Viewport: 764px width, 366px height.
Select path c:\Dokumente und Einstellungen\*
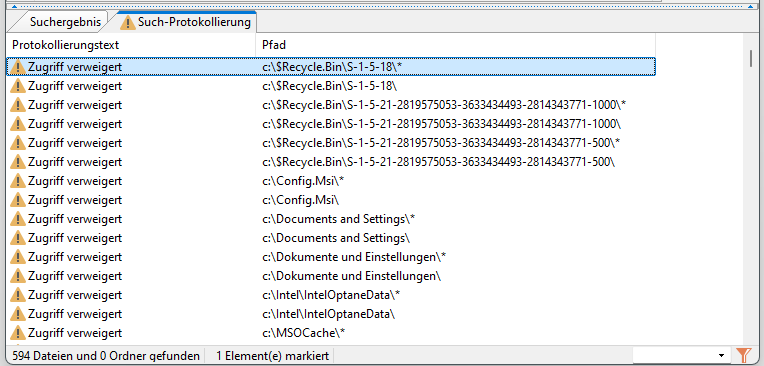pyautogui.click(x=354, y=257)
